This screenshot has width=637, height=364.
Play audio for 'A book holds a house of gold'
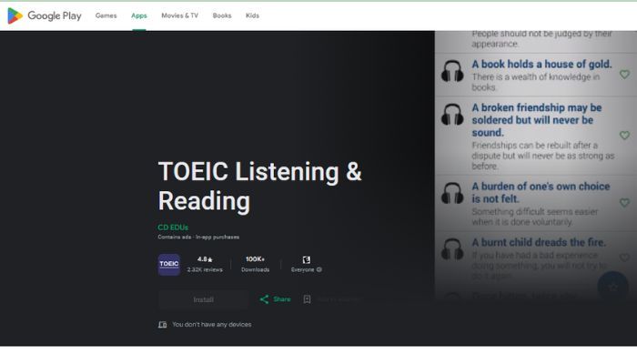(452, 72)
